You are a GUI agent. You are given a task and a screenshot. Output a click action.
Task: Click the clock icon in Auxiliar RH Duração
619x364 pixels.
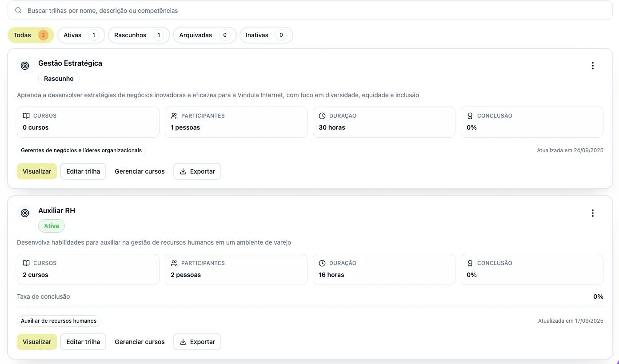(322, 263)
